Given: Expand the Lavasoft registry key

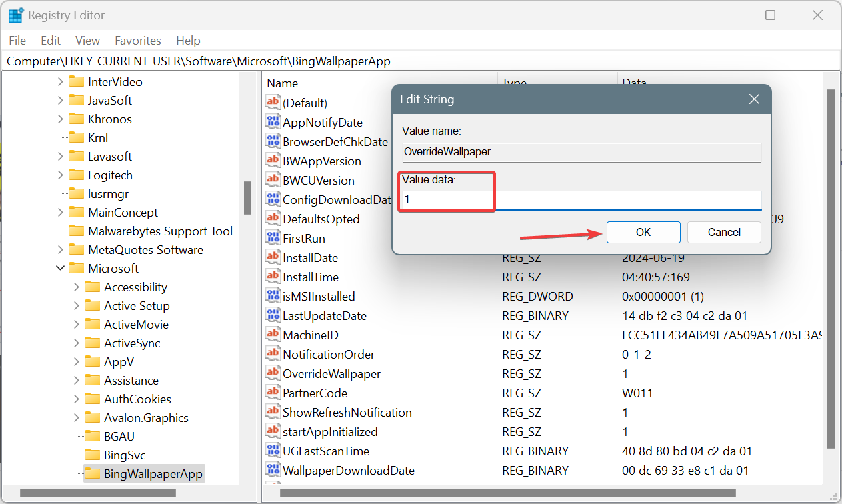Looking at the screenshot, I should [x=60, y=157].
